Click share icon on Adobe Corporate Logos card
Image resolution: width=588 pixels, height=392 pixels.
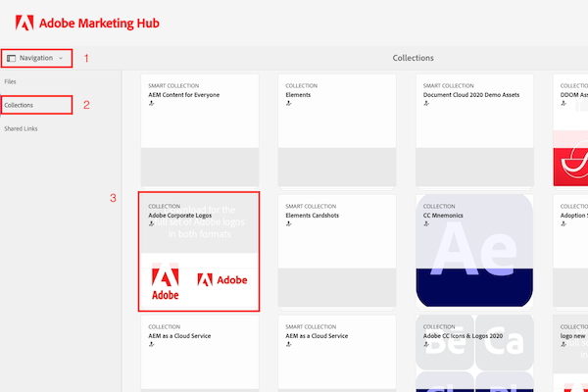pos(152,223)
